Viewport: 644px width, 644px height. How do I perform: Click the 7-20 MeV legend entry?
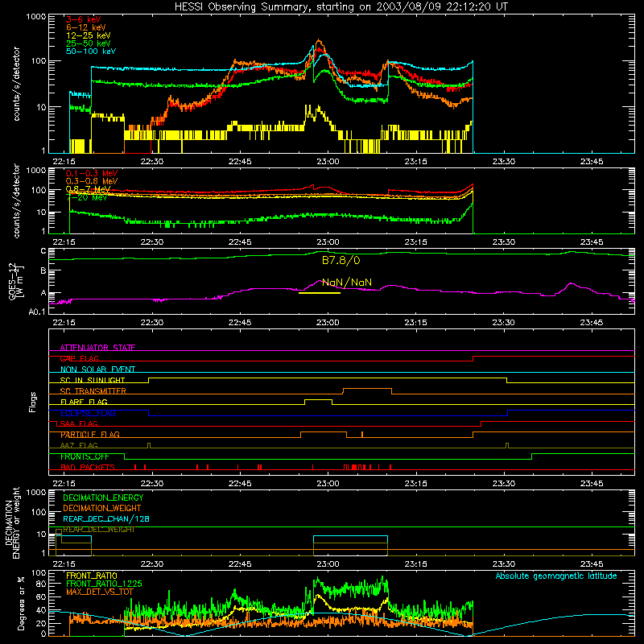pos(87,197)
